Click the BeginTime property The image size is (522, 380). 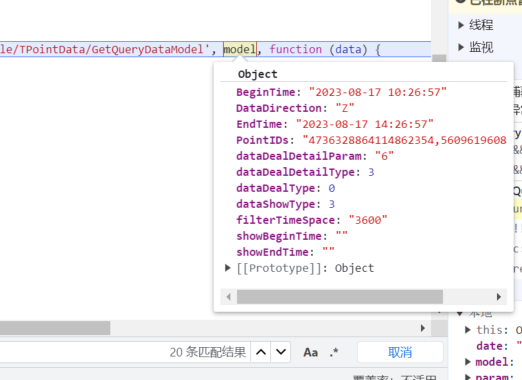pos(266,92)
